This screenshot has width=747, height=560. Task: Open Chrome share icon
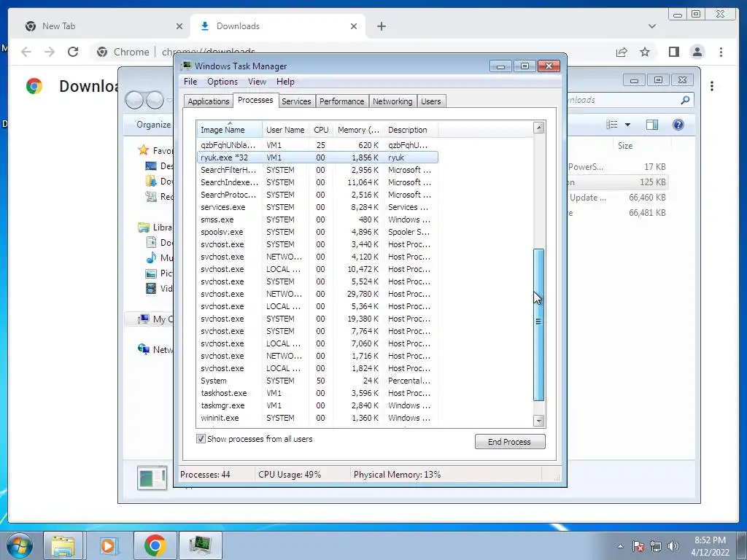622,52
